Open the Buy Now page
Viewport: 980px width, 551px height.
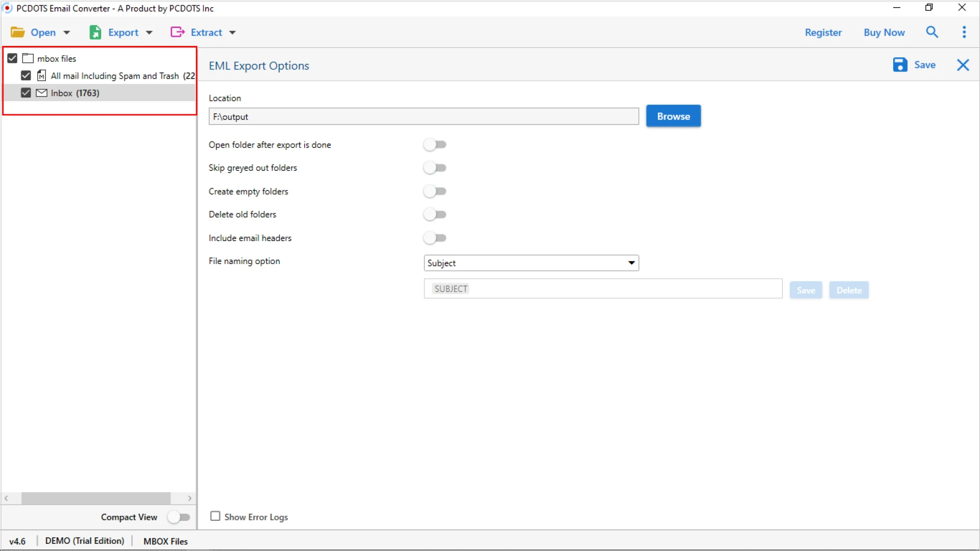tap(884, 32)
